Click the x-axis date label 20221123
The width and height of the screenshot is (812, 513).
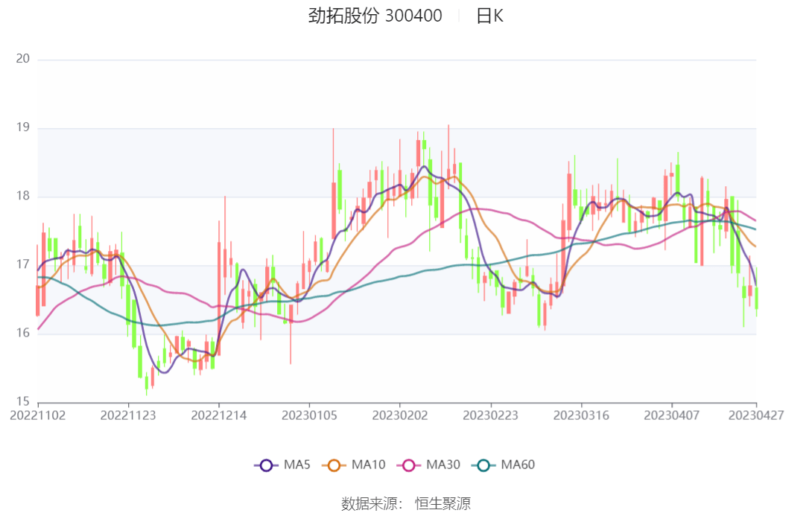click(128, 415)
